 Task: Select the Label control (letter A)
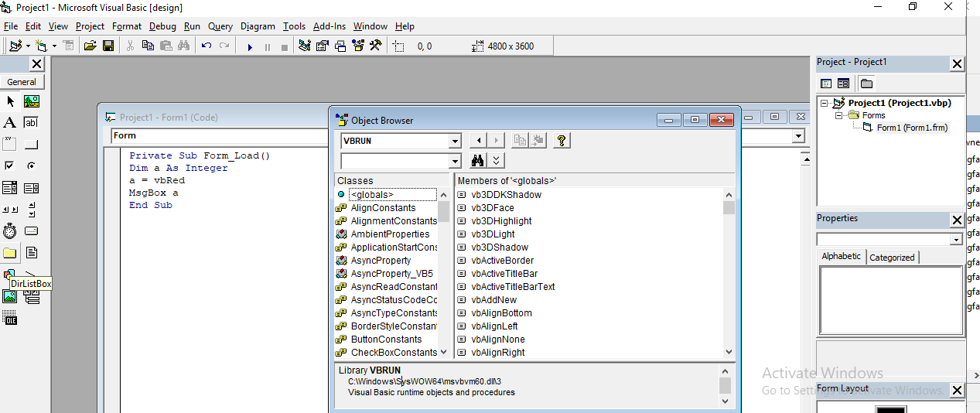click(10, 123)
